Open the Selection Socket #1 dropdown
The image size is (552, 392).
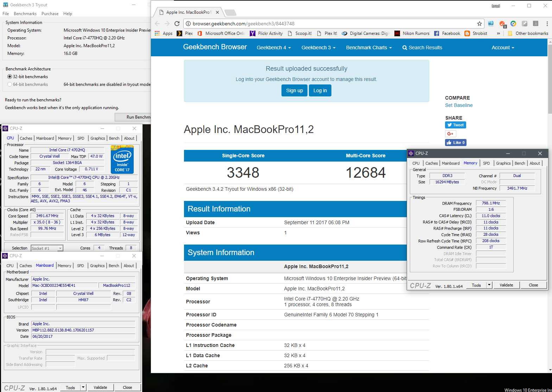click(47, 248)
